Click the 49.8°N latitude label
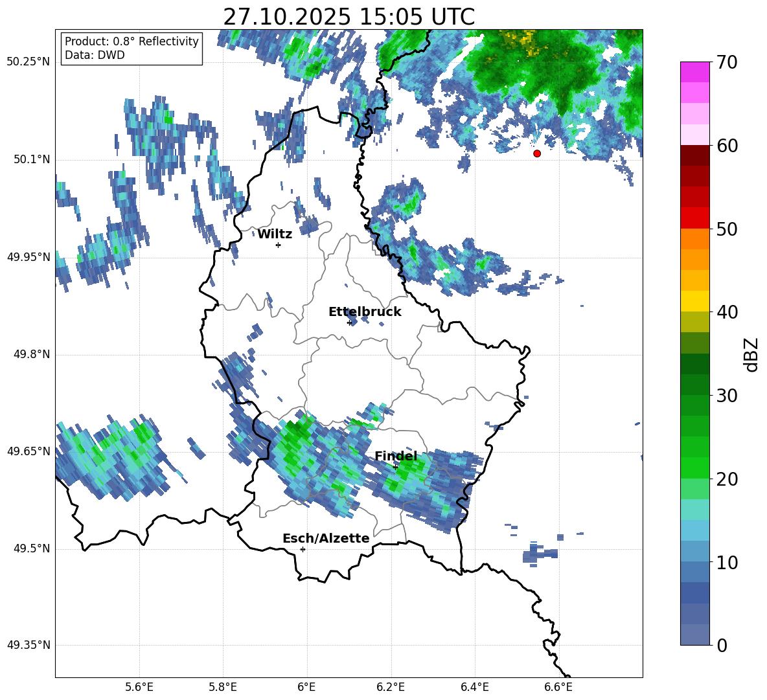This screenshot has height=700, width=767. coord(32,354)
